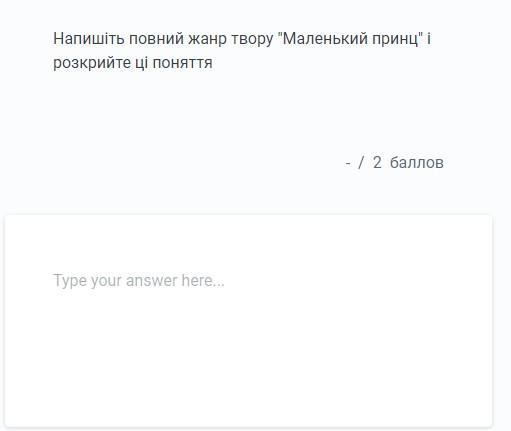This screenshot has height=431, width=511.
Task: Click the empty lower area of answer box
Action: click(248, 367)
